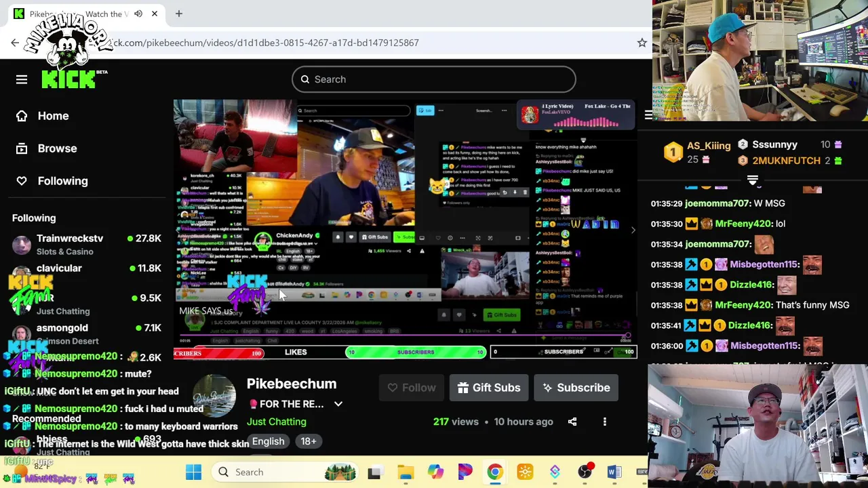Select the English tag
This screenshot has width=868, height=488.
tap(268, 441)
